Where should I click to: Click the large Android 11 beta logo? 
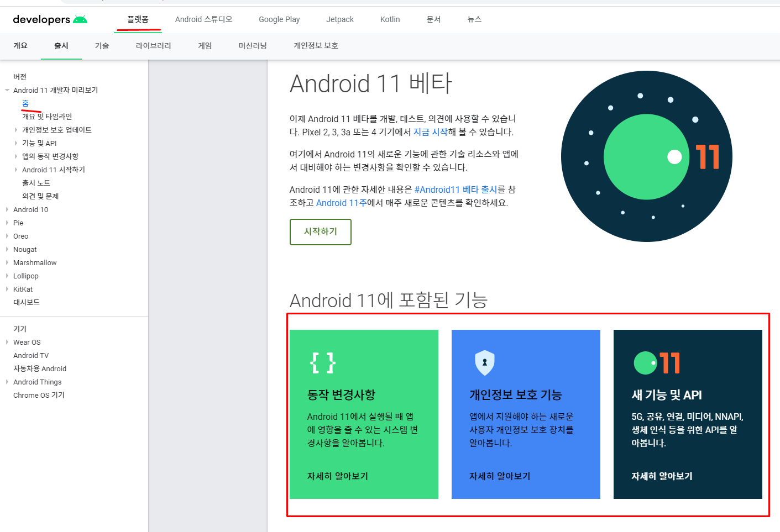coord(647,156)
